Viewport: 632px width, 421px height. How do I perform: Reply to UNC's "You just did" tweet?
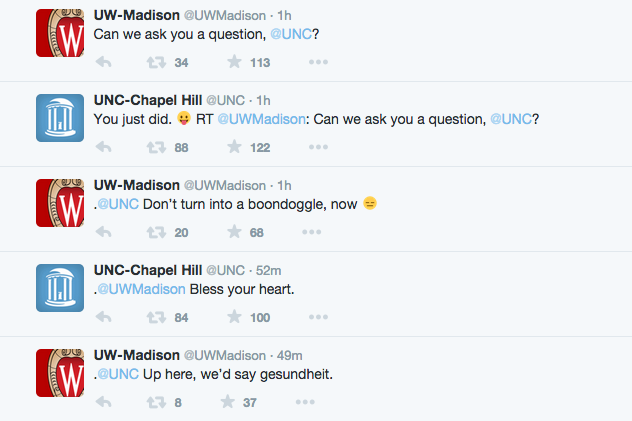[x=103, y=147]
